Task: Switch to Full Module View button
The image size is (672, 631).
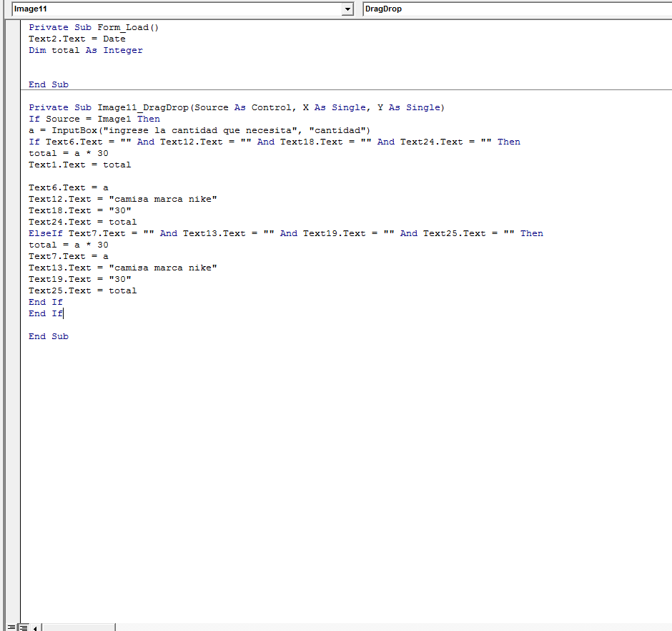Action: pos(23,627)
